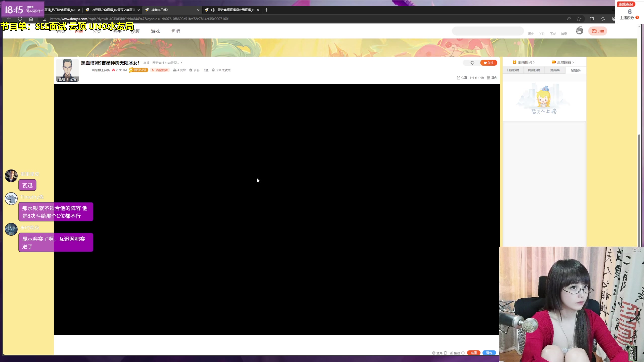Click the Douyu search input box
The width and height of the screenshot is (644, 362).
tap(488, 31)
